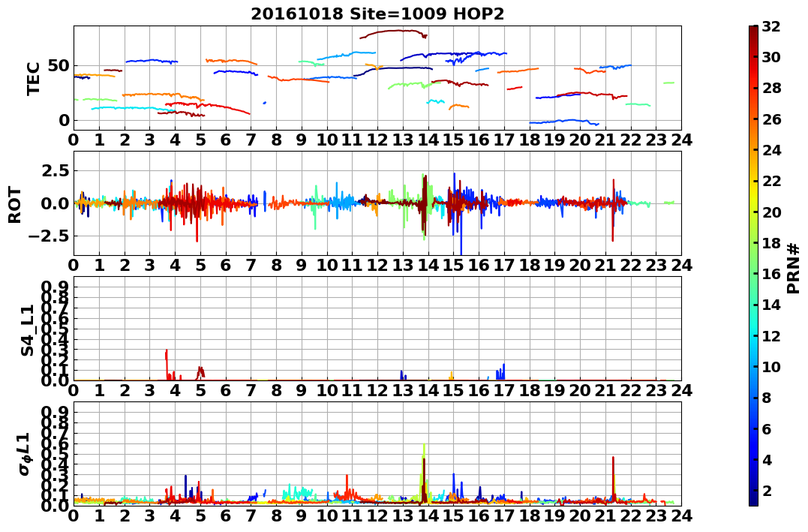Click the 0 tick on the TEC y-axis
This screenshot has height=532, width=808.
(65, 120)
